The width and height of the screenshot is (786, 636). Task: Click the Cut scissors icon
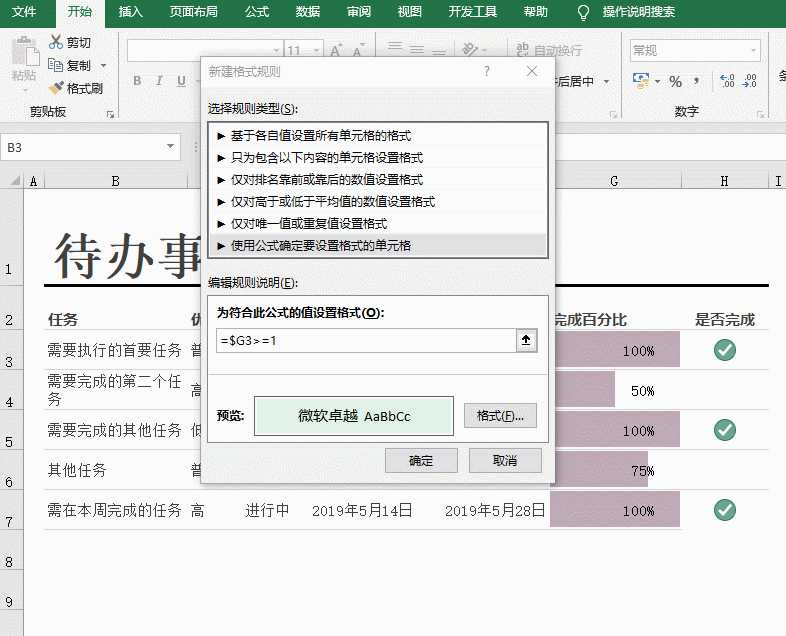(56, 43)
